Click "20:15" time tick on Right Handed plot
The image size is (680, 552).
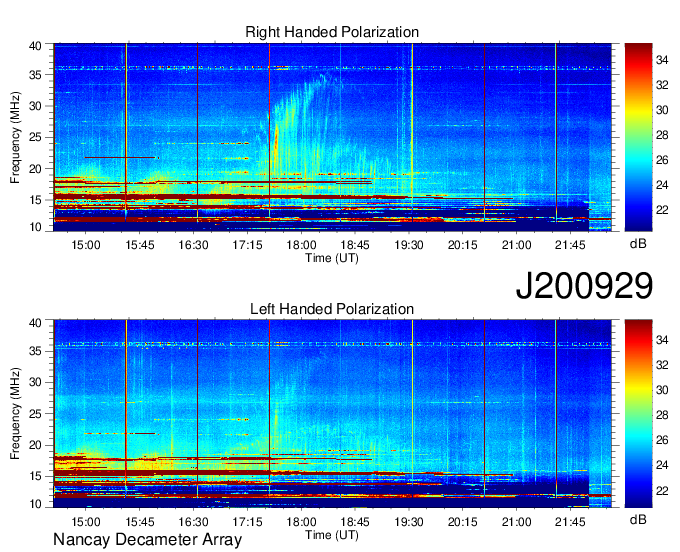coord(462,245)
